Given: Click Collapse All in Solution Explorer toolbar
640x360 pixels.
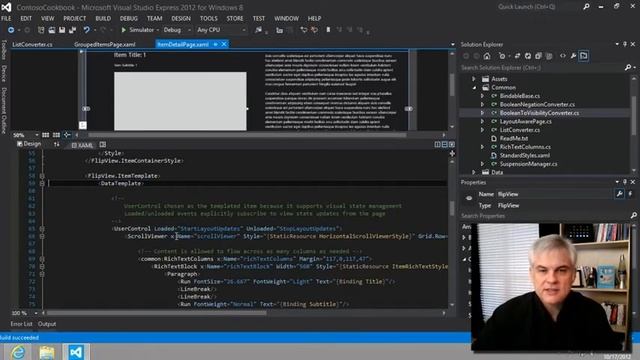Looking at the screenshot, I should pos(538,56).
